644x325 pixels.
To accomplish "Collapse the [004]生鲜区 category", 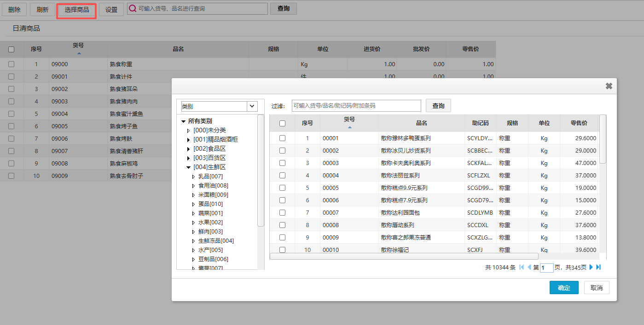I will point(189,167).
